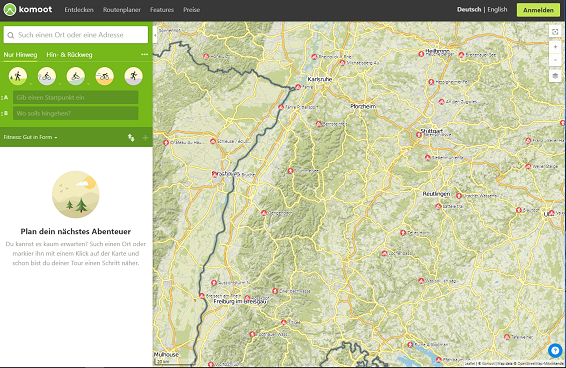Click the Leaflet attribution link

pyautogui.click(x=470, y=364)
